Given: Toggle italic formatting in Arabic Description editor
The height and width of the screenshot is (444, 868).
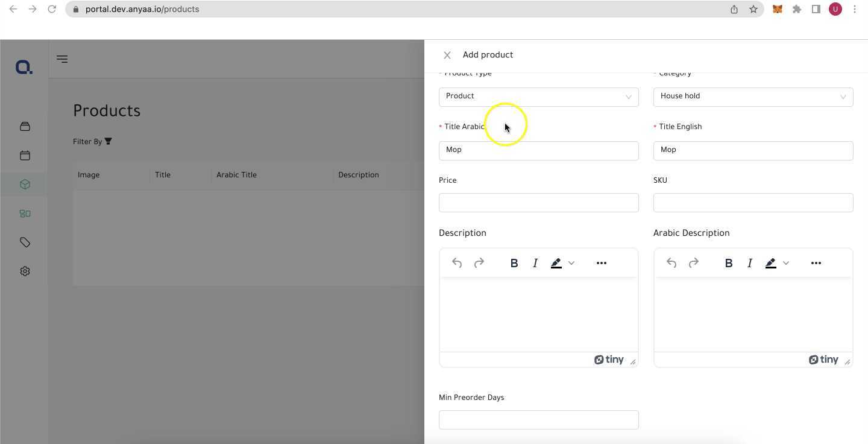Looking at the screenshot, I should [749, 262].
